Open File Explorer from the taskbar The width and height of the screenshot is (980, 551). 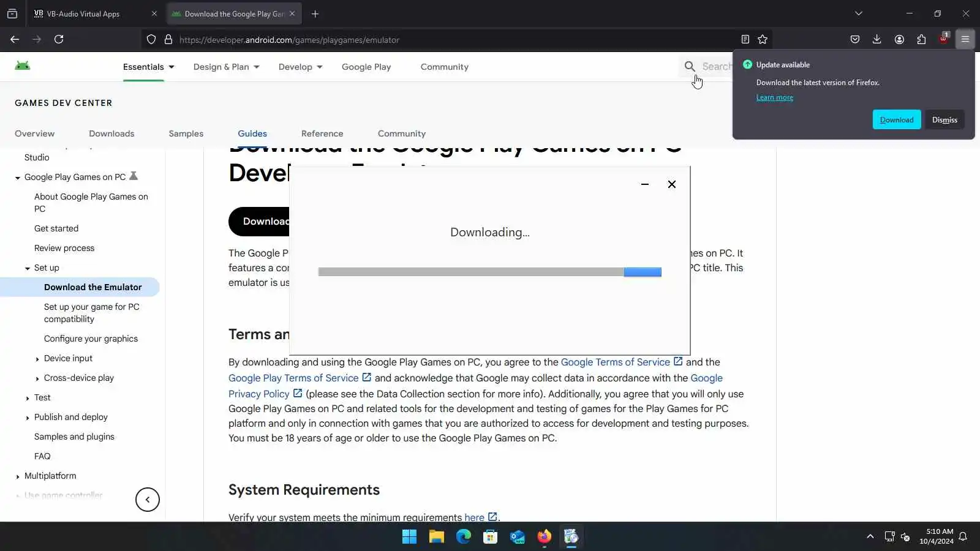436,537
